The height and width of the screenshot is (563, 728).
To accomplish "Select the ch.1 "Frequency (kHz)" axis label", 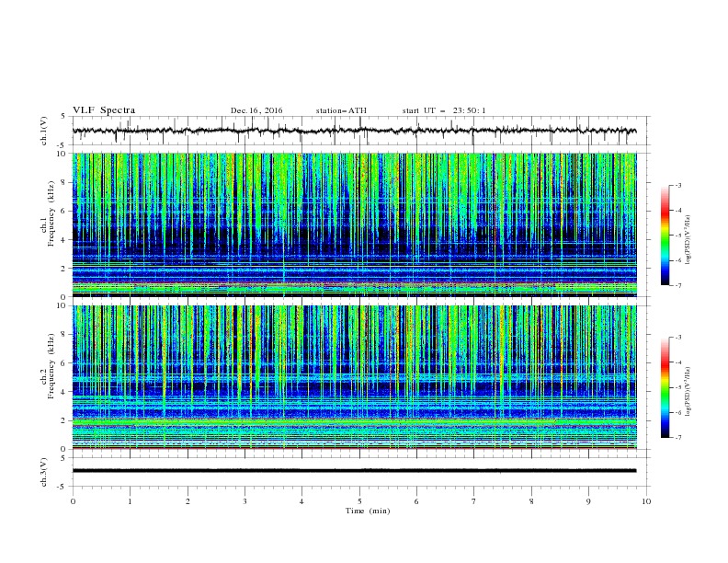I will [51, 213].
